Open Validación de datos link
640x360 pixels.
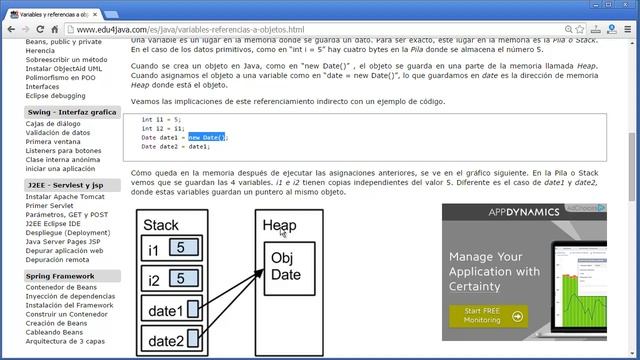click(58, 133)
